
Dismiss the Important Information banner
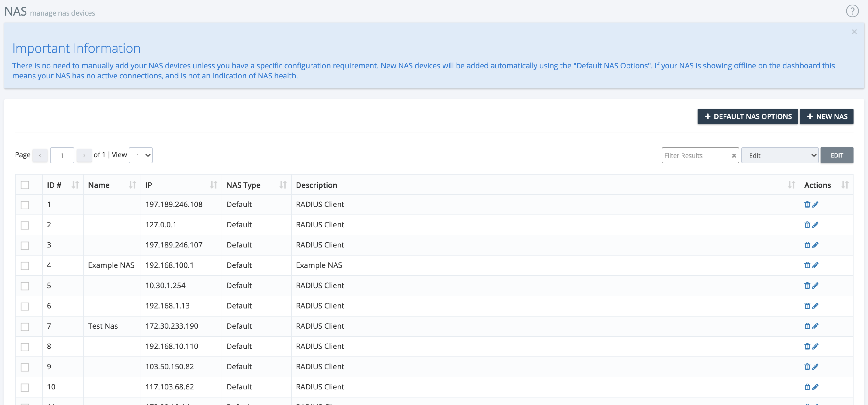[x=854, y=32]
